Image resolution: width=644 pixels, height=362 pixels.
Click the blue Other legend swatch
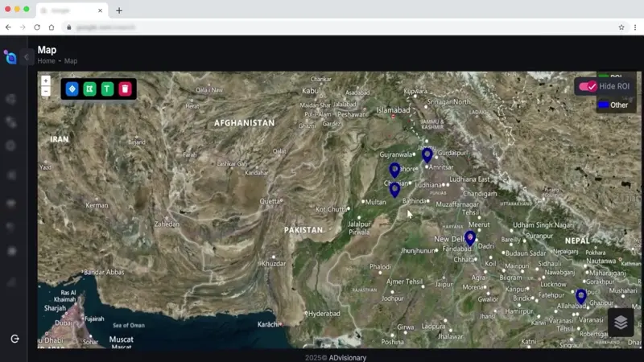pyautogui.click(x=603, y=105)
